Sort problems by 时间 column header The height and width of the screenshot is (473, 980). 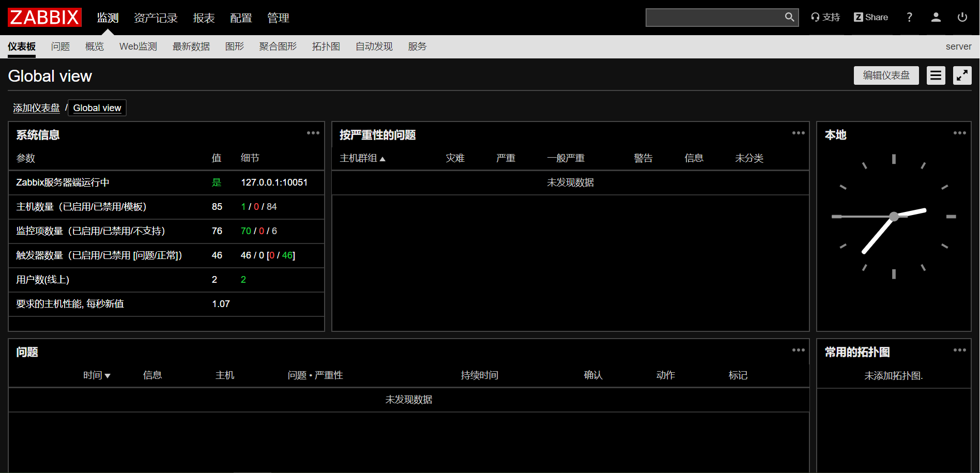(x=97, y=375)
